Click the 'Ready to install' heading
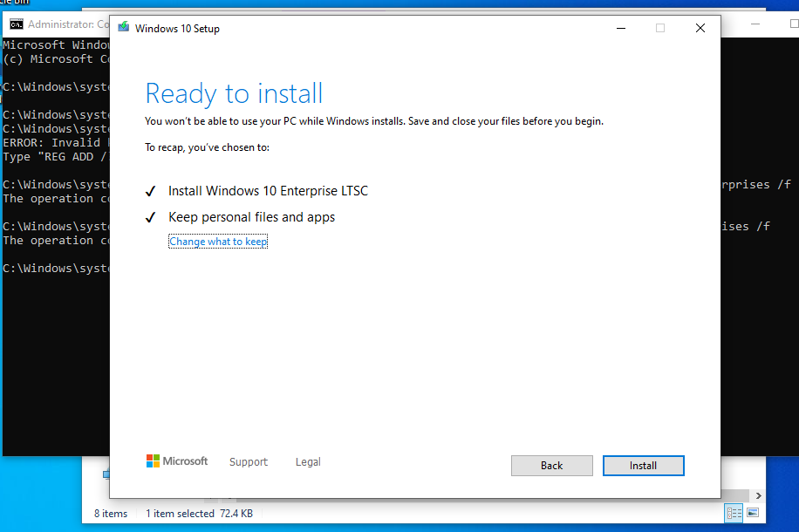Image resolution: width=799 pixels, height=532 pixels. pyautogui.click(x=234, y=94)
